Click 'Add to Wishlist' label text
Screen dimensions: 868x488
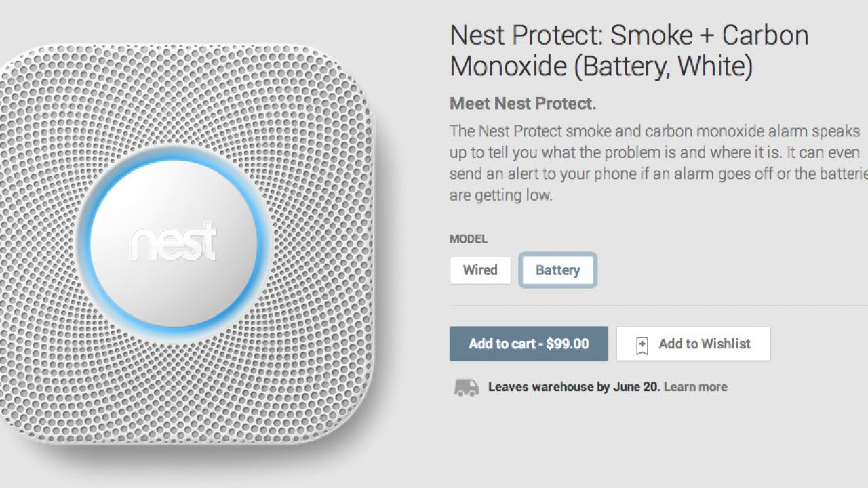click(x=704, y=344)
